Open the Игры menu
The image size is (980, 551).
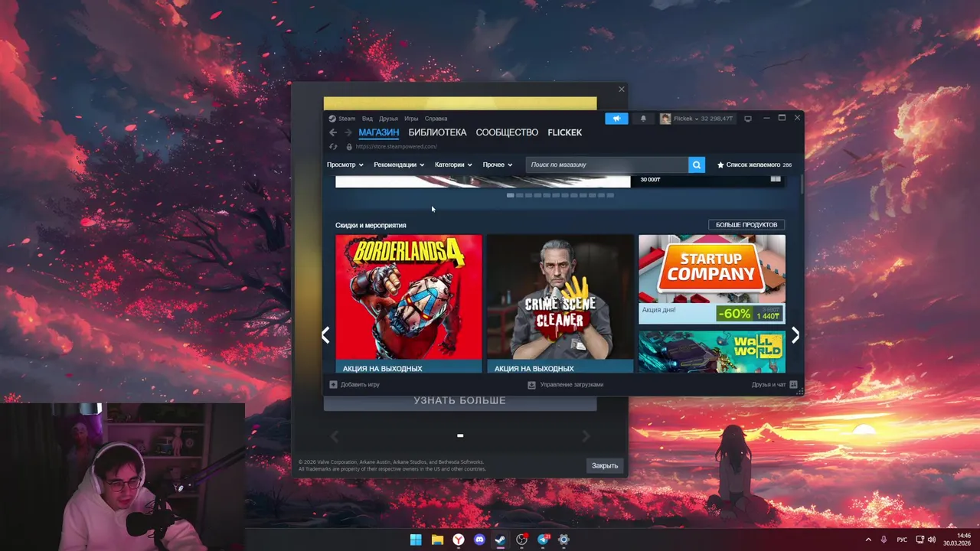[411, 119]
